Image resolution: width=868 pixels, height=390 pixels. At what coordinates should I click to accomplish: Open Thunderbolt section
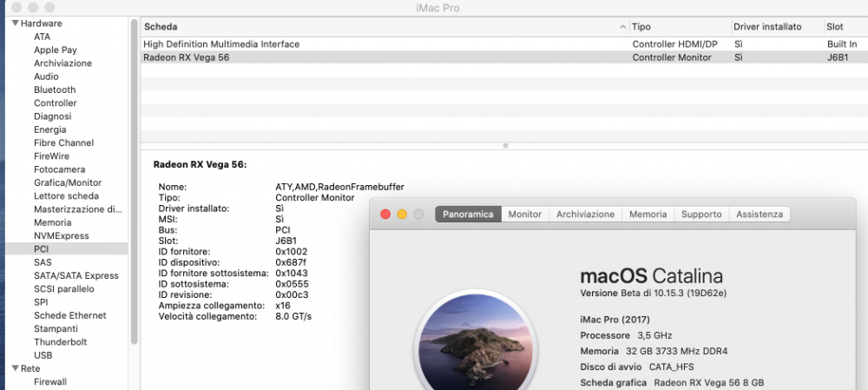(61, 342)
